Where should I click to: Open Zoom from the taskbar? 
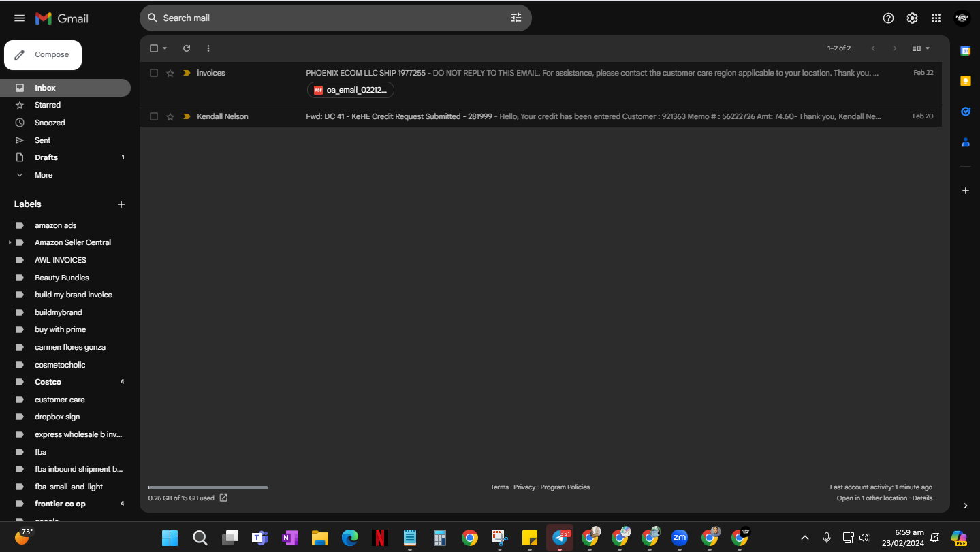pyautogui.click(x=680, y=538)
